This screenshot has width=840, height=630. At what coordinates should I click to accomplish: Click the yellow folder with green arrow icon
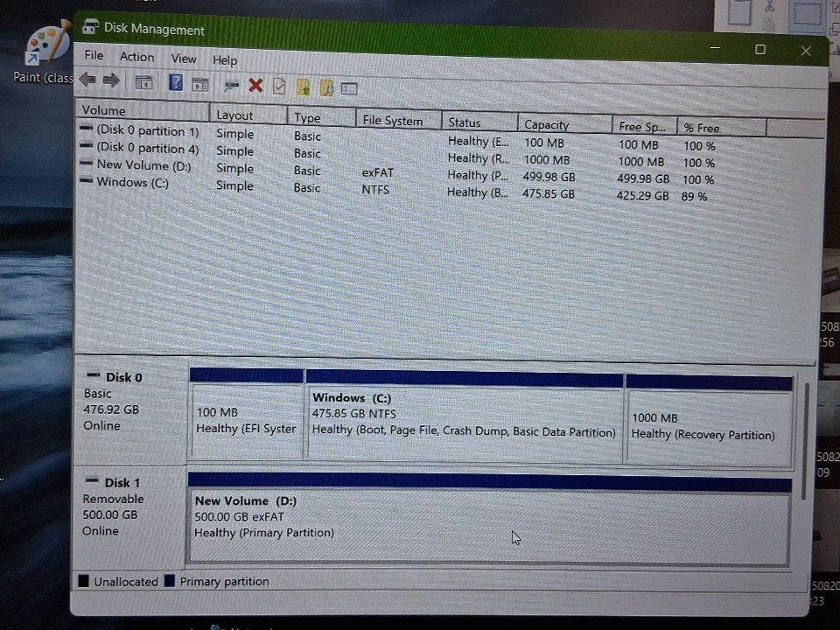click(304, 87)
